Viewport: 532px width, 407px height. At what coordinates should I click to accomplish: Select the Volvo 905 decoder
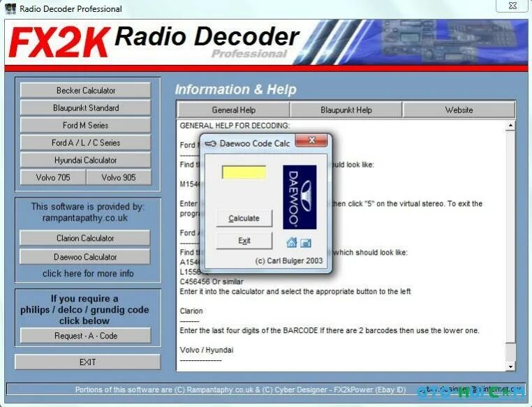(119, 177)
